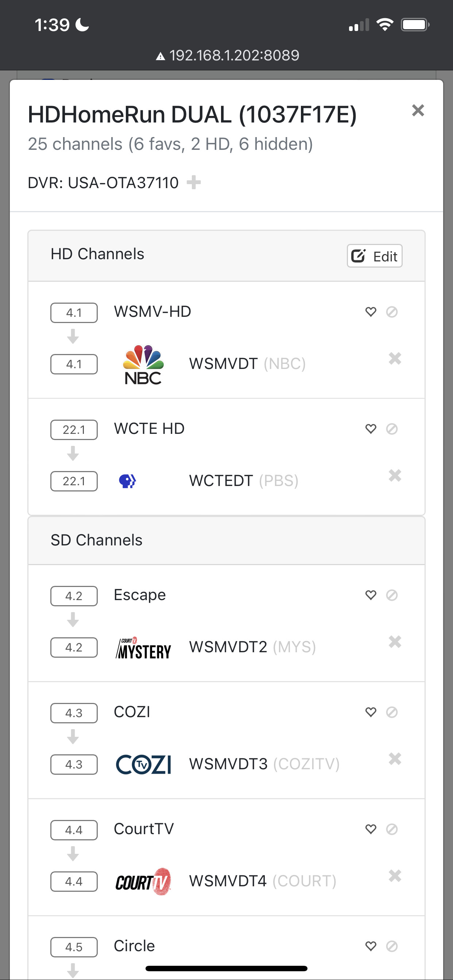Remove the WSMVDT4 (COURT) guide mapping
This screenshot has height=980, width=453.
point(395,876)
